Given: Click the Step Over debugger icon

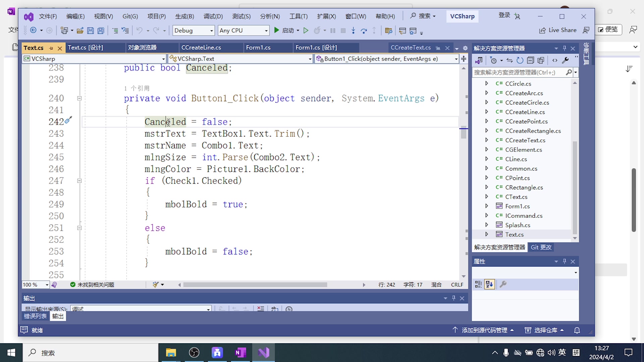Looking at the screenshot, I should (364, 30).
